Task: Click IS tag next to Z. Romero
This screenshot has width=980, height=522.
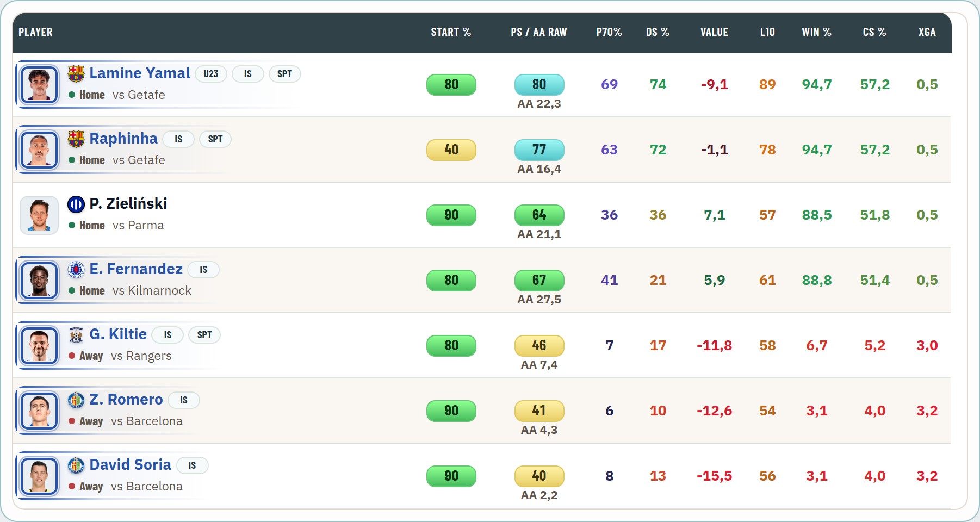Action: click(184, 400)
